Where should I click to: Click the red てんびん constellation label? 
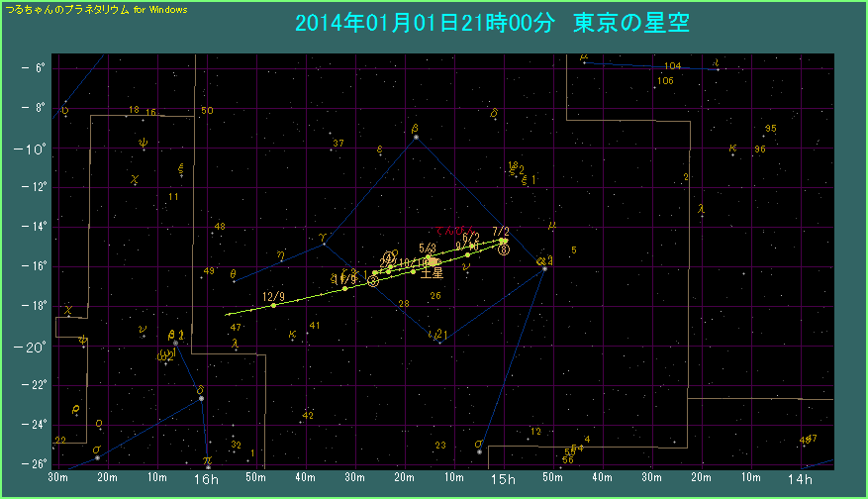point(456,231)
